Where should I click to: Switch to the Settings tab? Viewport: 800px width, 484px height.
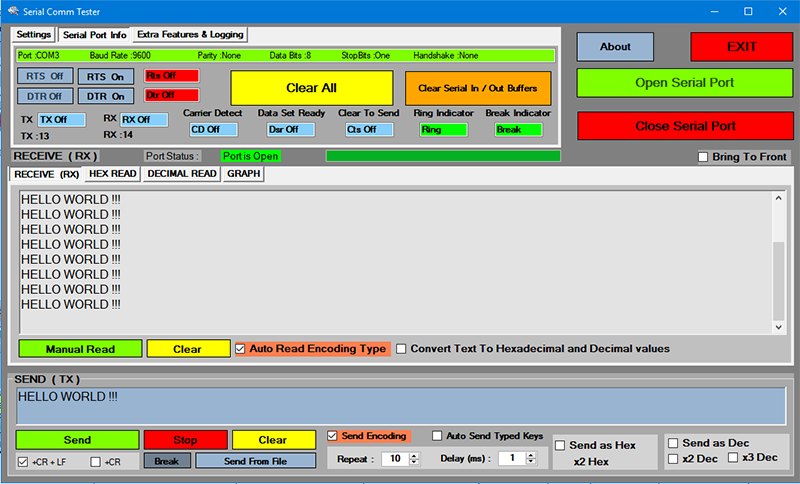34,34
